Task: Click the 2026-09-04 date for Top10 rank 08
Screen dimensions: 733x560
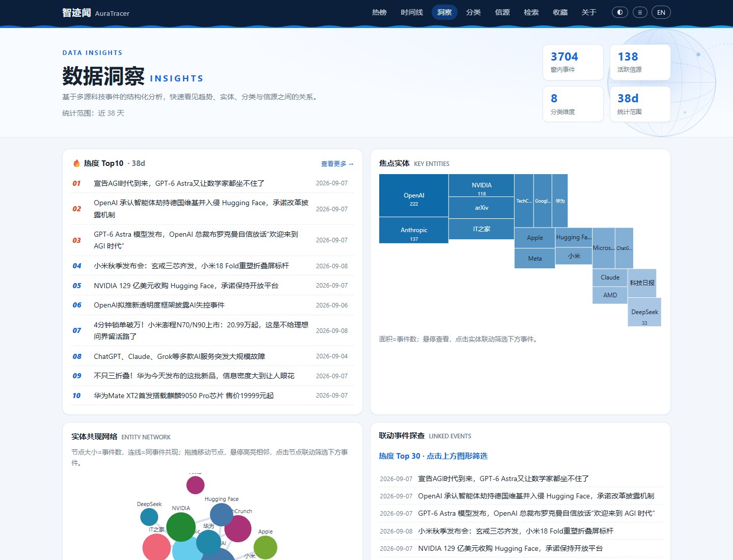Action: [332, 356]
